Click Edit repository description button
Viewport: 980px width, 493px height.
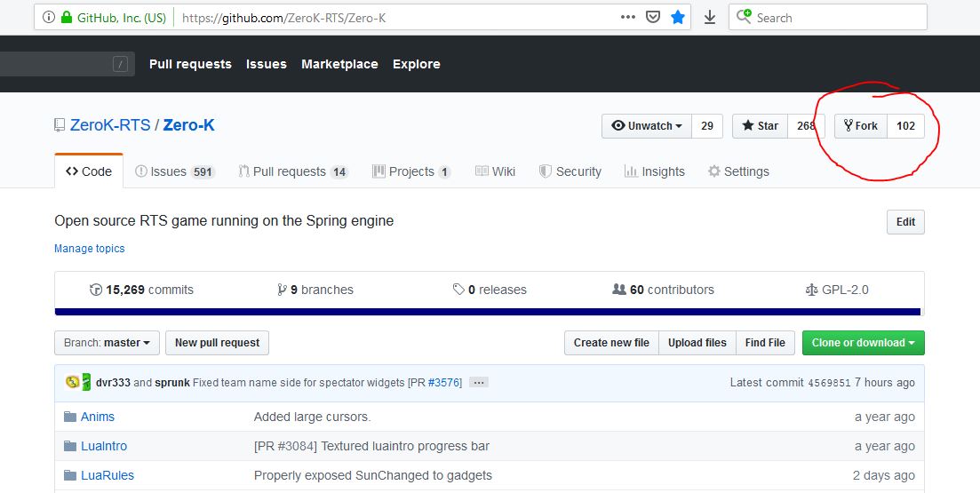[x=905, y=222]
